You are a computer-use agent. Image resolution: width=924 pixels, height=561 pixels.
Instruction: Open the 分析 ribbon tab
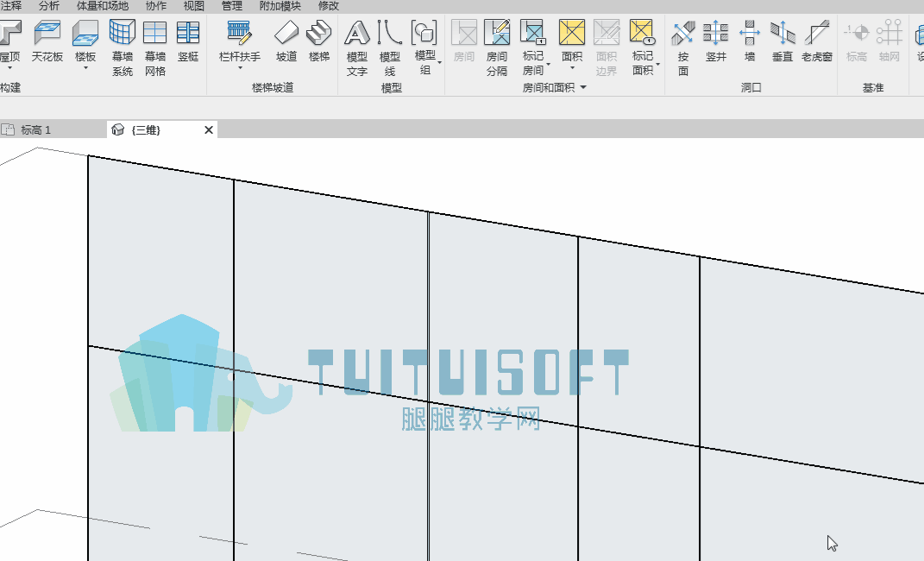(49, 6)
